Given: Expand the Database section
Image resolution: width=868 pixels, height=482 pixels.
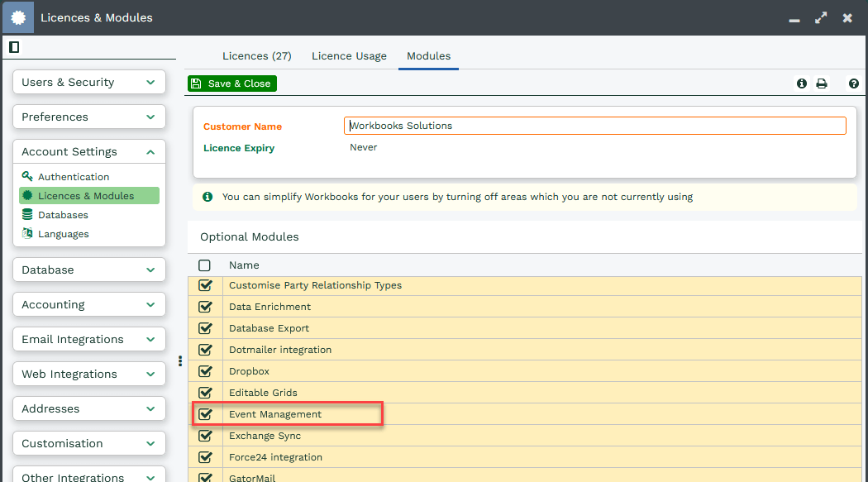Looking at the screenshot, I should [89, 270].
